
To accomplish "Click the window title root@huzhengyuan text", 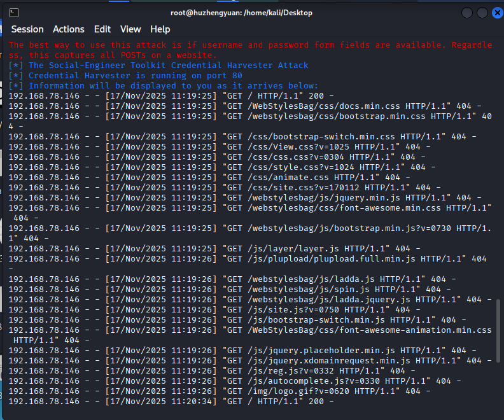I will (x=241, y=13).
